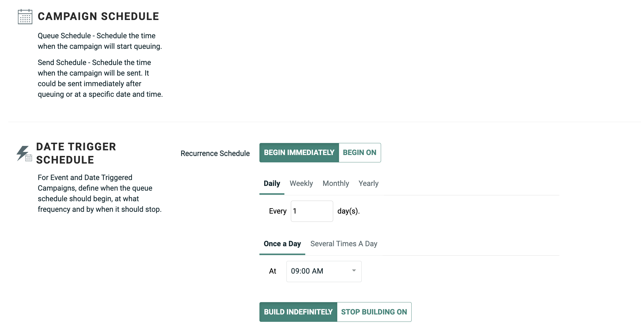Select the Once a Day tab

(282, 244)
